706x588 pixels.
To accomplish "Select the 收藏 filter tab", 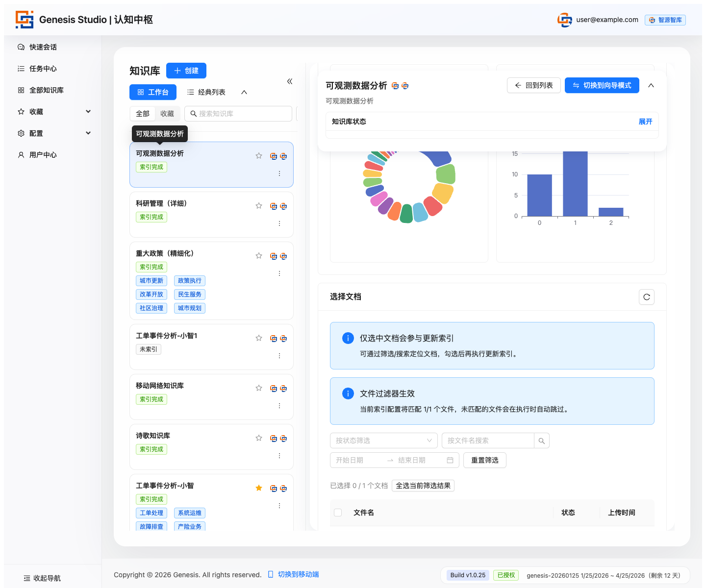I will coord(167,114).
